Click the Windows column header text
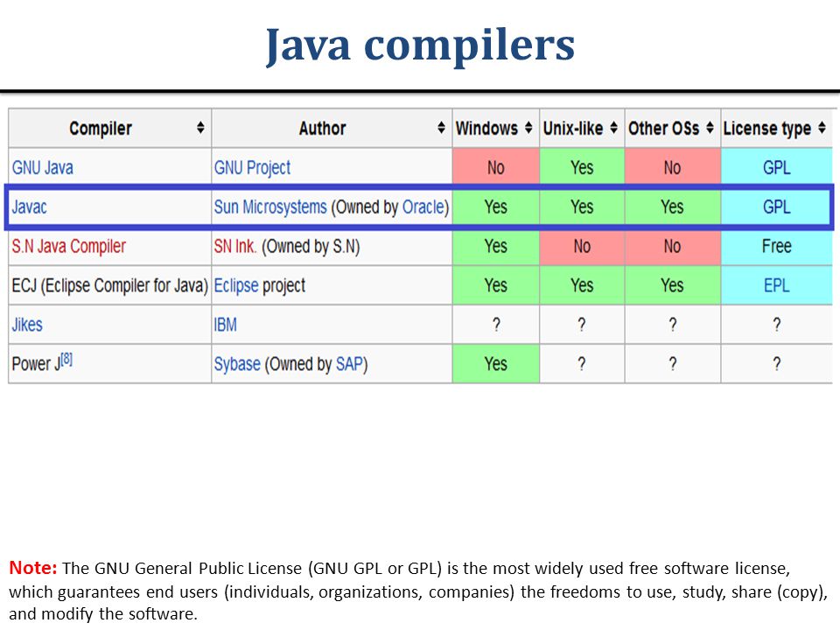The image size is (840, 630). tap(487, 128)
